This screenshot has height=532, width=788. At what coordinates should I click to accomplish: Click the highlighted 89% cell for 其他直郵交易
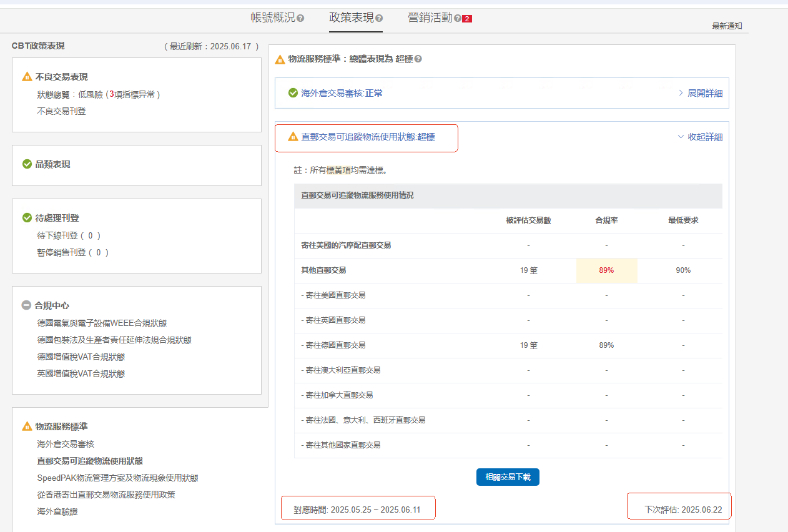click(606, 270)
